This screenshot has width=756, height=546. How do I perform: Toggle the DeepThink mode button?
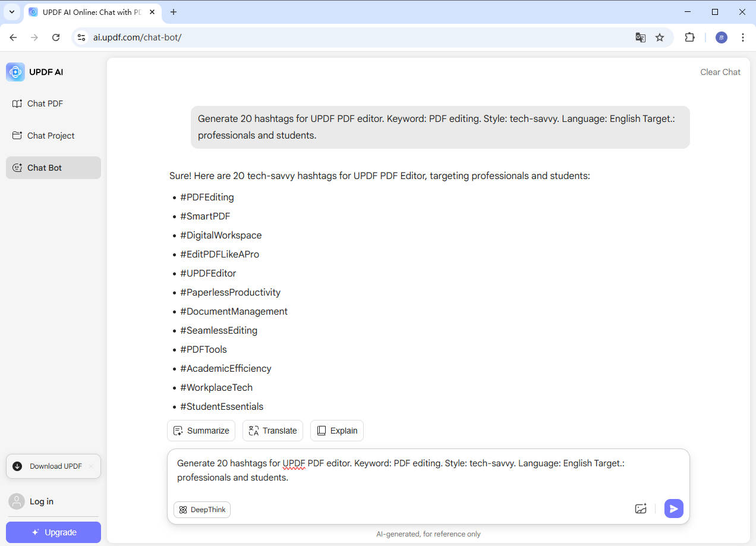202,510
